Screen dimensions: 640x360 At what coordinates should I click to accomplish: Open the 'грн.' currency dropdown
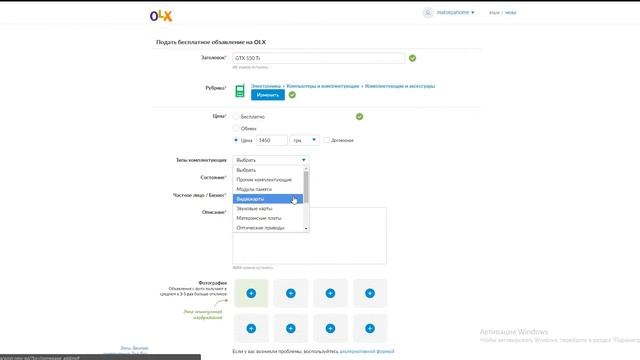[304, 140]
